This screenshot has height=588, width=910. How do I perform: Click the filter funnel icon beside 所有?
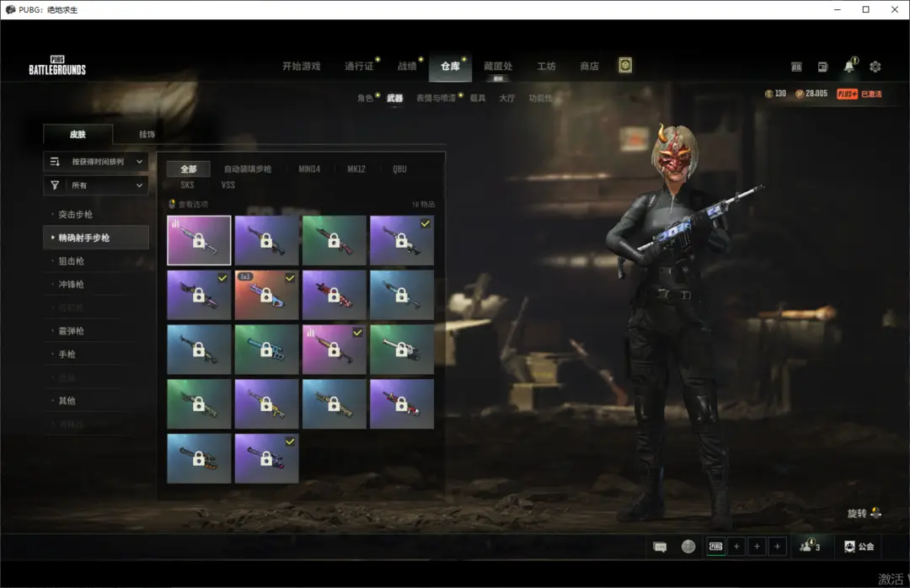click(55, 185)
